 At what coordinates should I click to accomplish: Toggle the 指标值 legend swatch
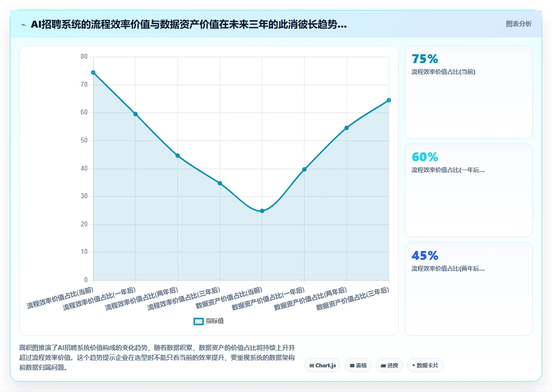(x=199, y=321)
